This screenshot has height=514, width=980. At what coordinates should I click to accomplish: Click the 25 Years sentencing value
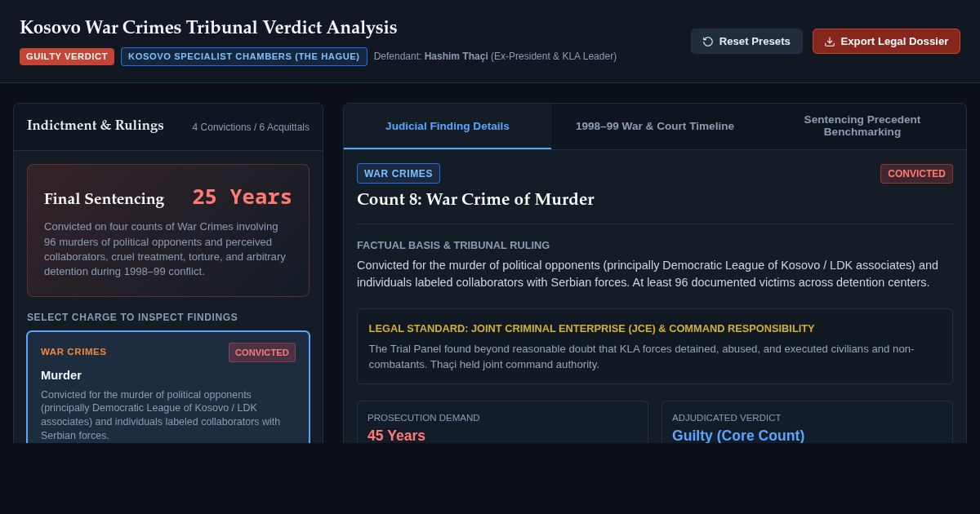[x=242, y=197]
